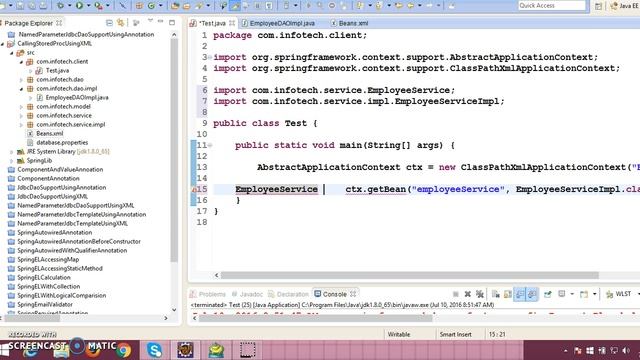Switch to the Beans.xml editor tab

click(x=349, y=23)
